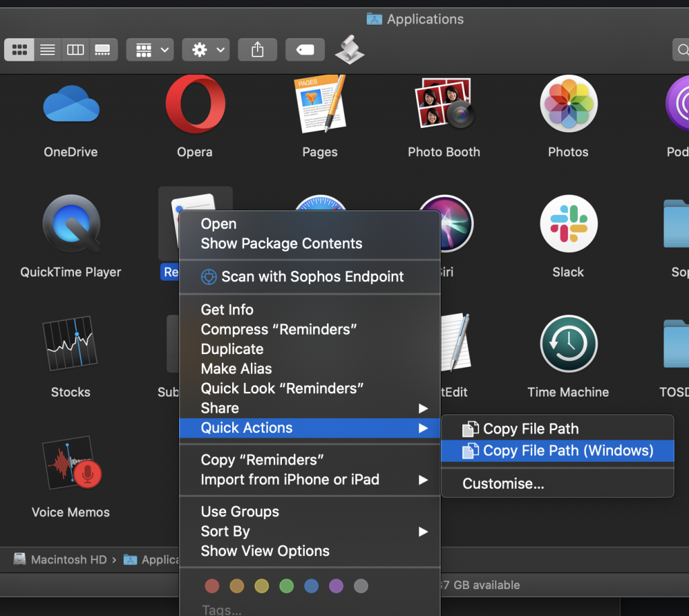The image size is (689, 616).
Task: Expand the Share submenu
Action: tap(310, 408)
